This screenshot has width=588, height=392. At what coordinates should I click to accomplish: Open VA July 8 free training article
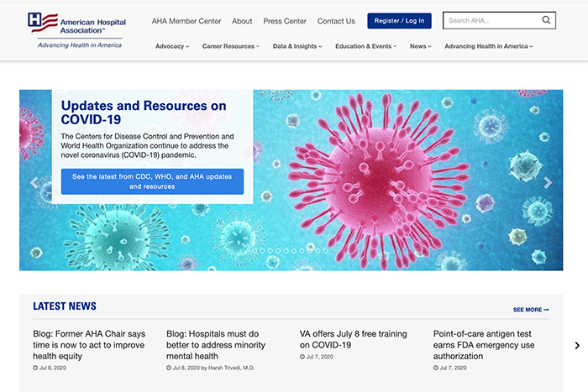pos(354,339)
